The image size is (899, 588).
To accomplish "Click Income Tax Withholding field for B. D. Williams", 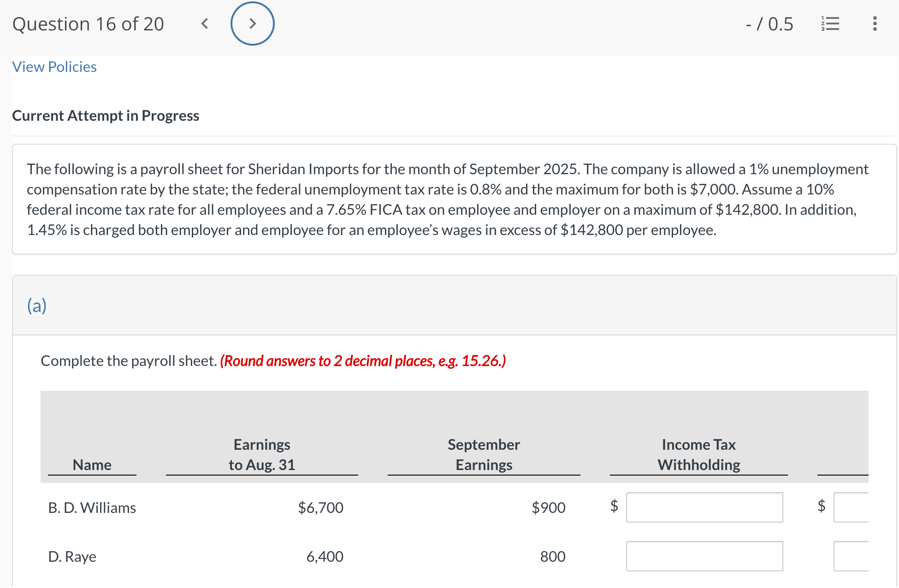I will [x=704, y=507].
